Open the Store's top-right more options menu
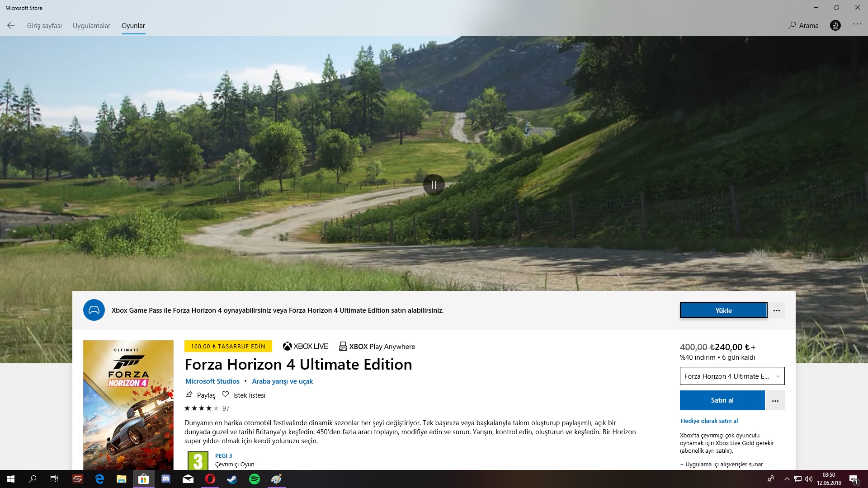The image size is (868, 488). (x=857, y=24)
